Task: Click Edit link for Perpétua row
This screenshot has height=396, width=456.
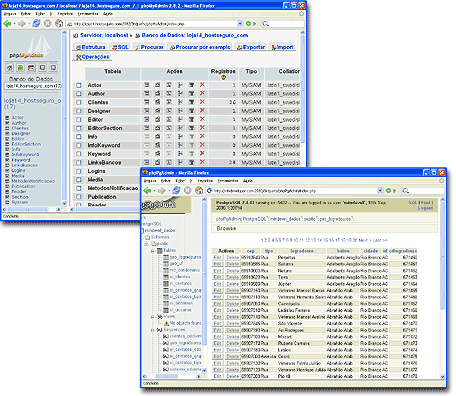Action: point(218,257)
